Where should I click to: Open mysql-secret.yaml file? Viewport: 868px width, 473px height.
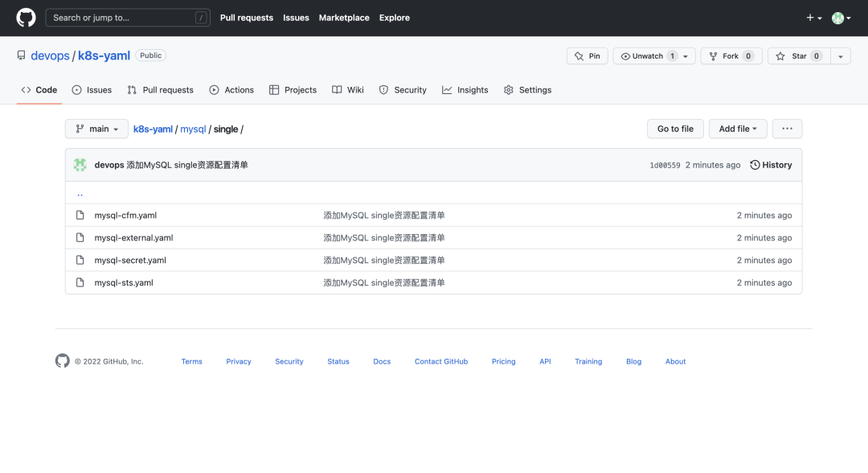point(130,260)
